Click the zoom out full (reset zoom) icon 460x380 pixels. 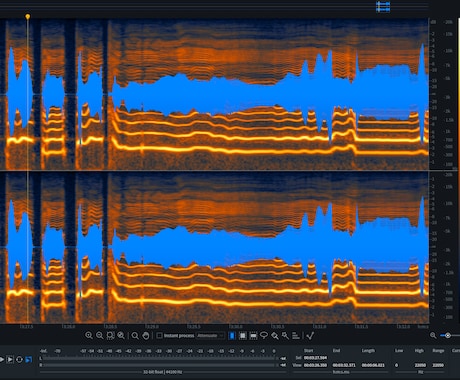click(x=121, y=336)
